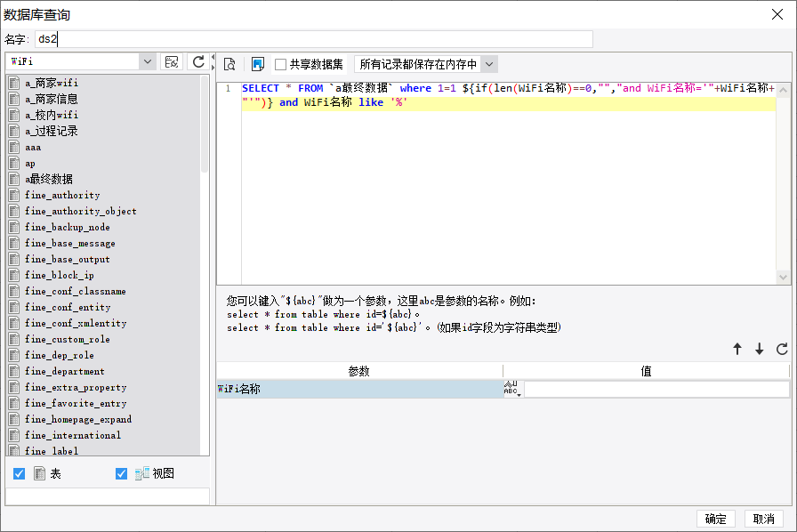797x532 pixels.
Task: Select the fine_custom_role table
Action: coord(68,339)
